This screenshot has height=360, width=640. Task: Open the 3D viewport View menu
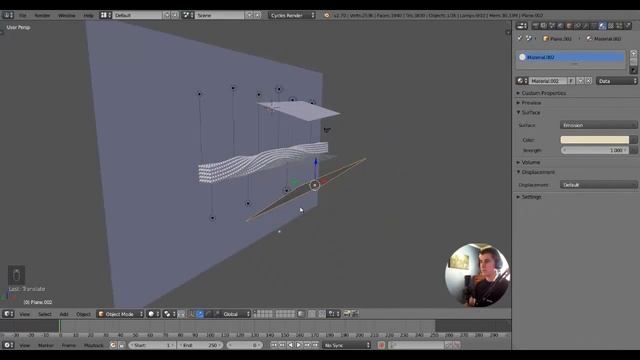pos(25,314)
